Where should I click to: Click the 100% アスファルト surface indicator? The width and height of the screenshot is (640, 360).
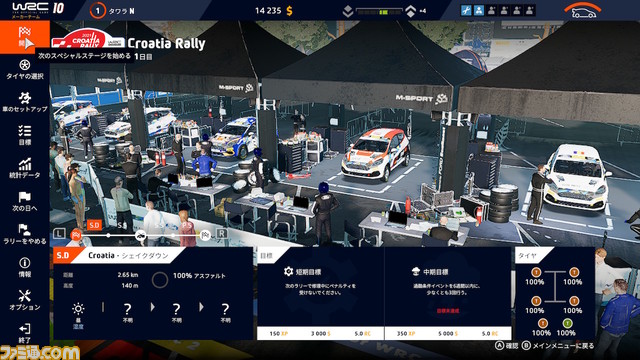[199, 276]
